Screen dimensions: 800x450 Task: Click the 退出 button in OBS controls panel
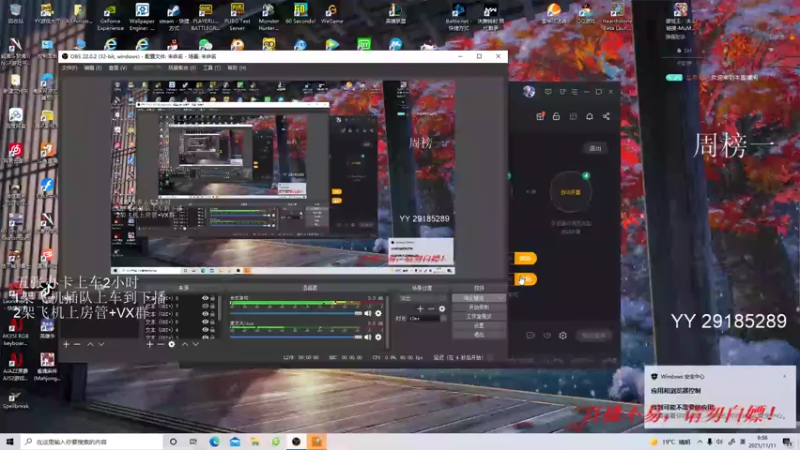pos(479,335)
